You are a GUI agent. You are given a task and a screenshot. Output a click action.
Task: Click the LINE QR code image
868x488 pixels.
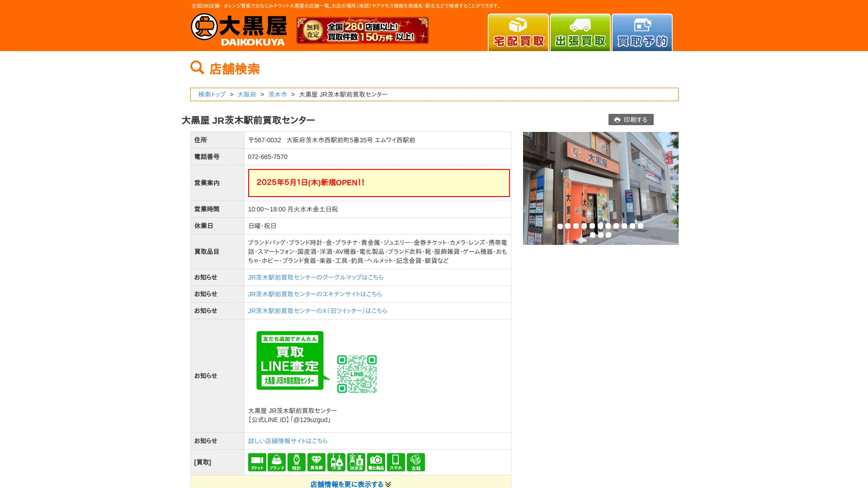(357, 374)
